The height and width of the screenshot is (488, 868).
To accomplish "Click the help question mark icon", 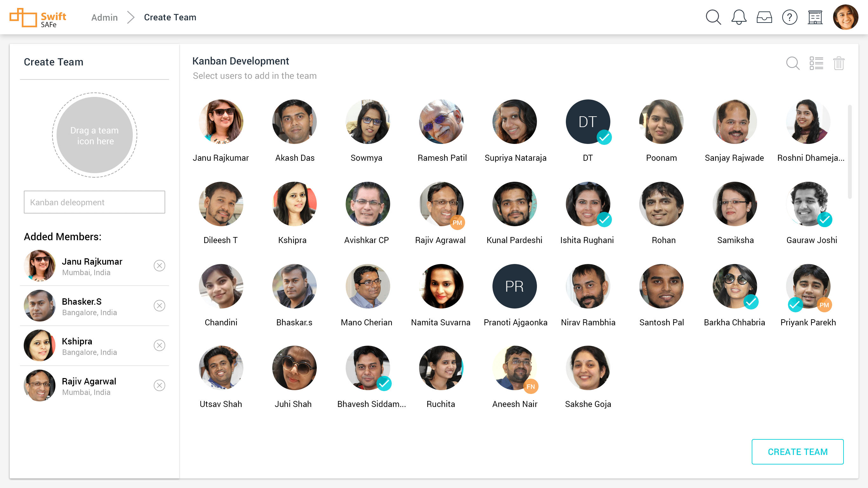I will (790, 17).
